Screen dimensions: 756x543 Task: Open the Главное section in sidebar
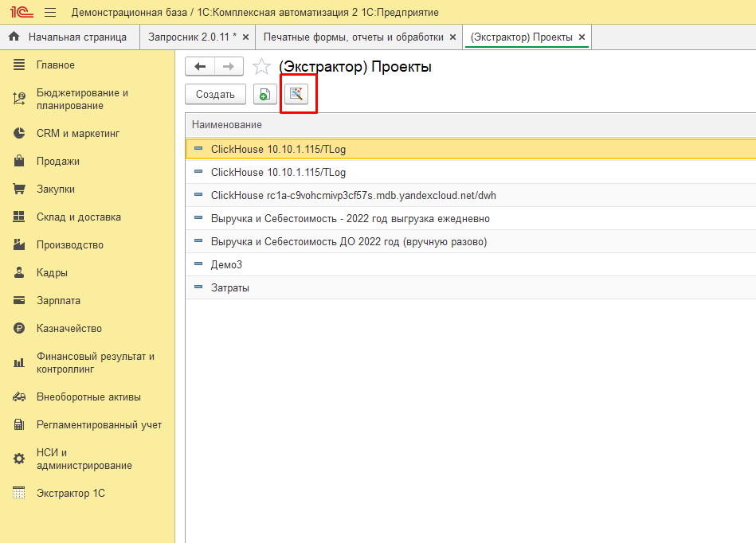[56, 64]
